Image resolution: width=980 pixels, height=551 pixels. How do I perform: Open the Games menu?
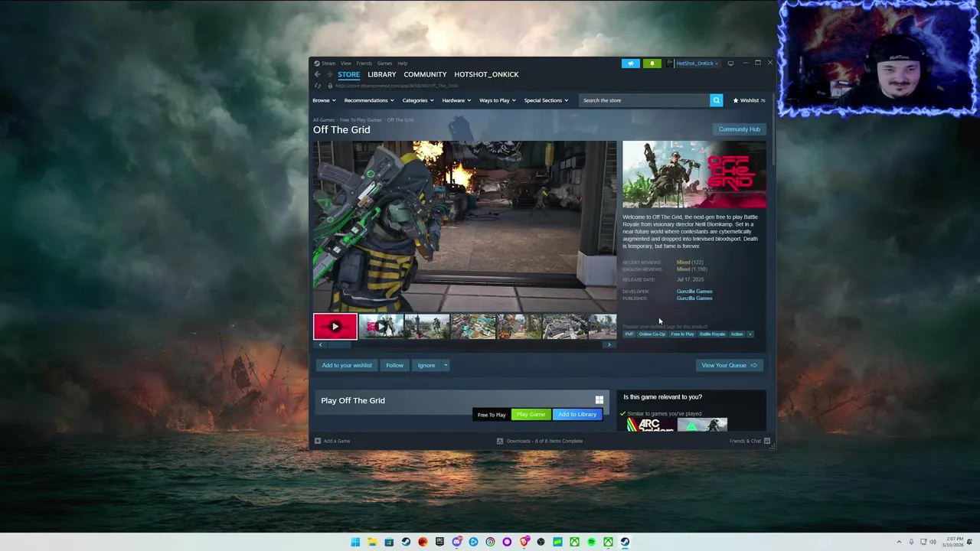click(x=384, y=64)
